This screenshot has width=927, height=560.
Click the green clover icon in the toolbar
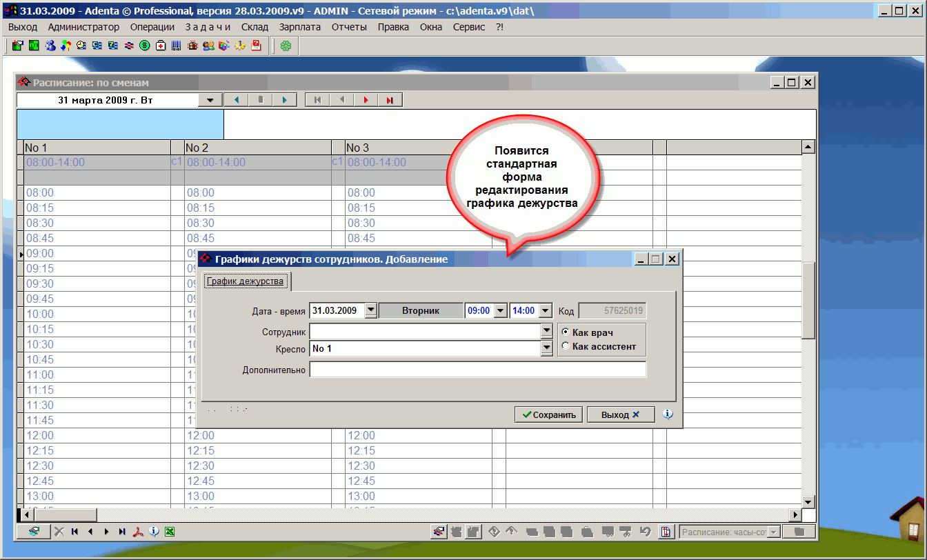click(x=286, y=46)
